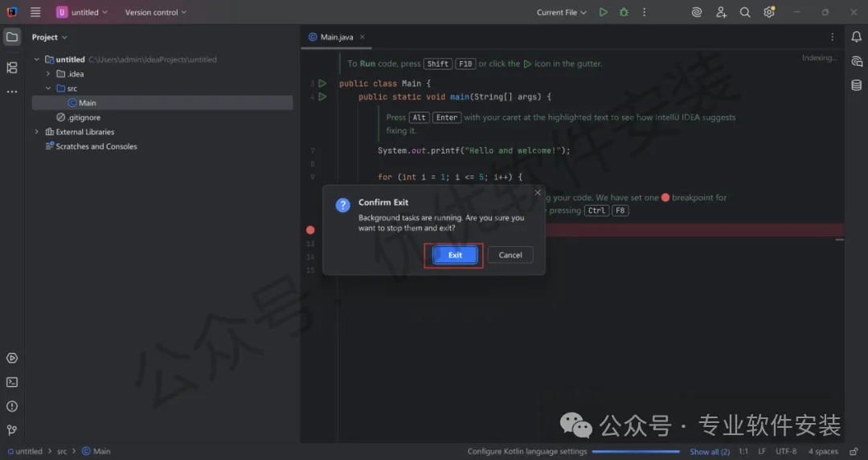868x460 pixels.
Task: Click the breakpoint red dot in gutter
Action: click(310, 230)
